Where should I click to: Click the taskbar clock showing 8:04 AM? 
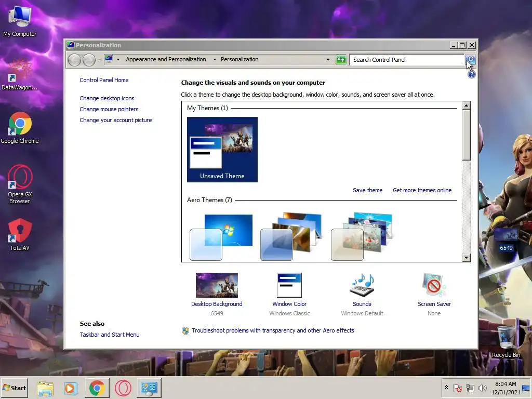506,388
